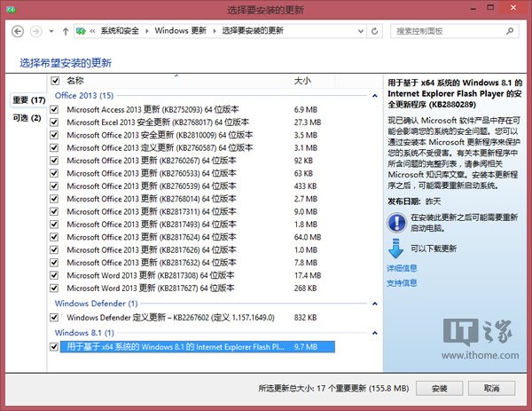This screenshot has height=411, width=532.
Task: Go up one level with the Up arrow
Action: (x=66, y=31)
